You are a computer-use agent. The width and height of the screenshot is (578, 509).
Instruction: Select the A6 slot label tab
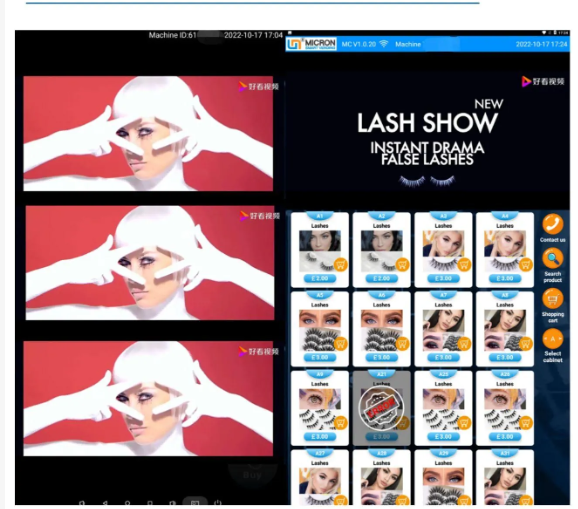click(382, 295)
